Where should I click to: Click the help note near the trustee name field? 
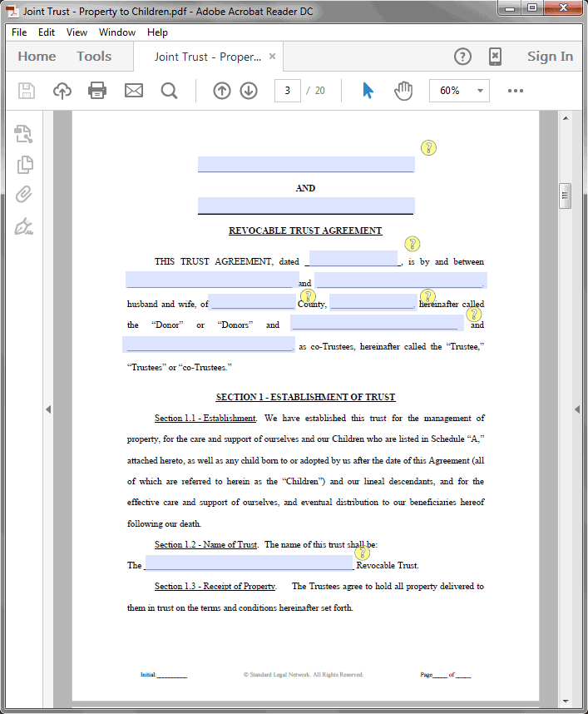474,315
